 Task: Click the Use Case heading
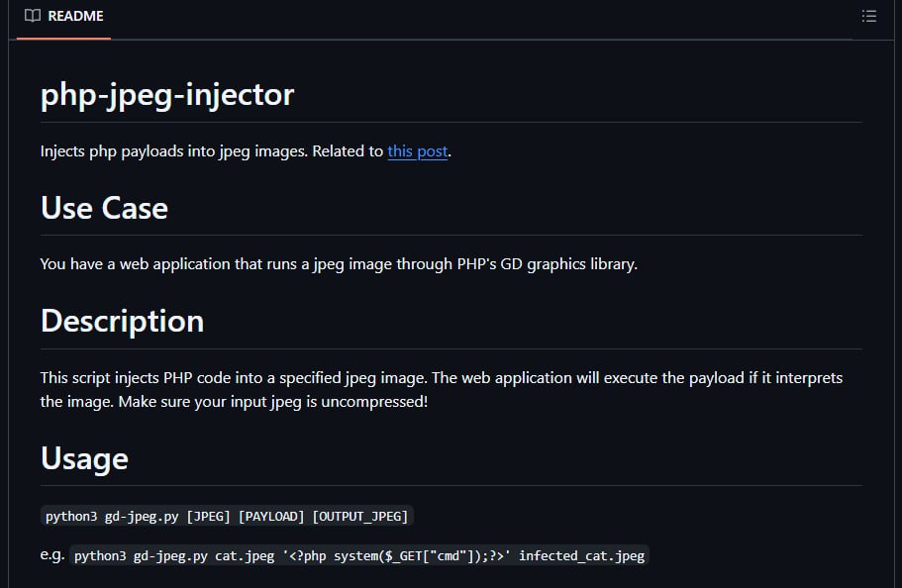coord(104,208)
